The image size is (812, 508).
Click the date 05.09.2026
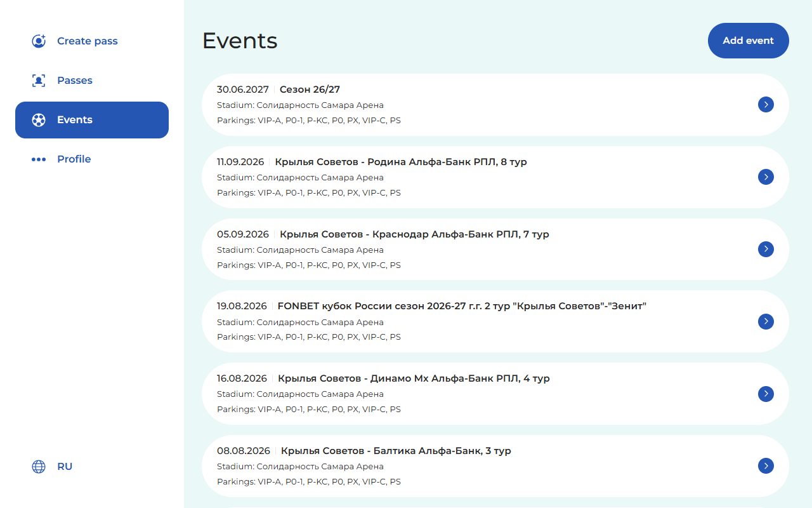coord(243,234)
